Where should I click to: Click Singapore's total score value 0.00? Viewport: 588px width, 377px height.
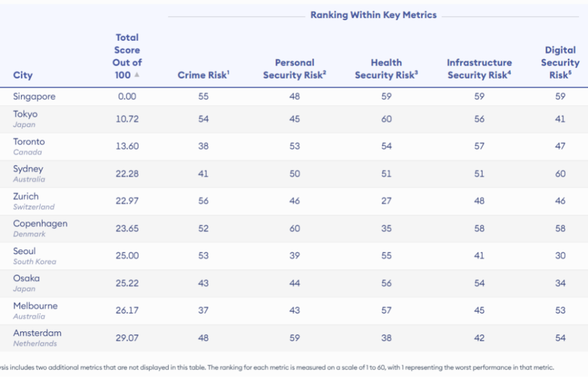tap(127, 96)
